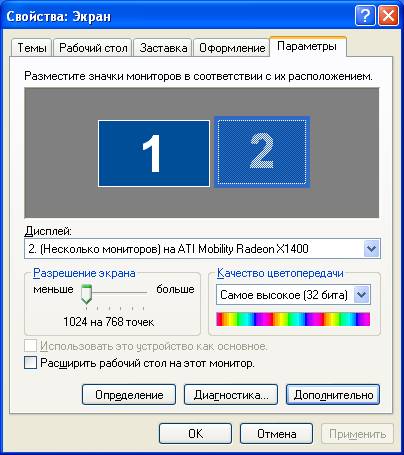Open Диагностика... troubleshooting
Viewport: 404px width, 455px height.
click(x=231, y=395)
